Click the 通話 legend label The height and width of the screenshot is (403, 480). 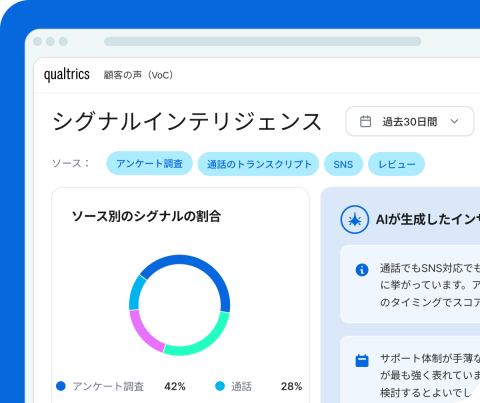click(x=242, y=386)
